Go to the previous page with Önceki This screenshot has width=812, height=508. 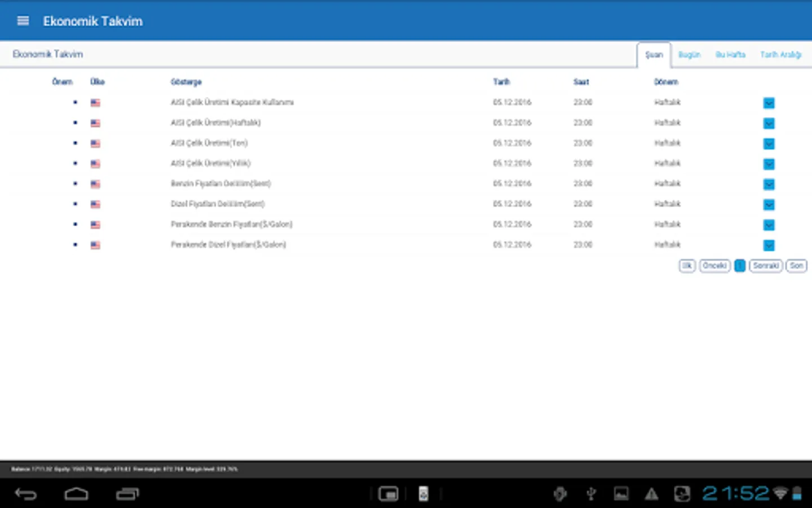tap(714, 266)
